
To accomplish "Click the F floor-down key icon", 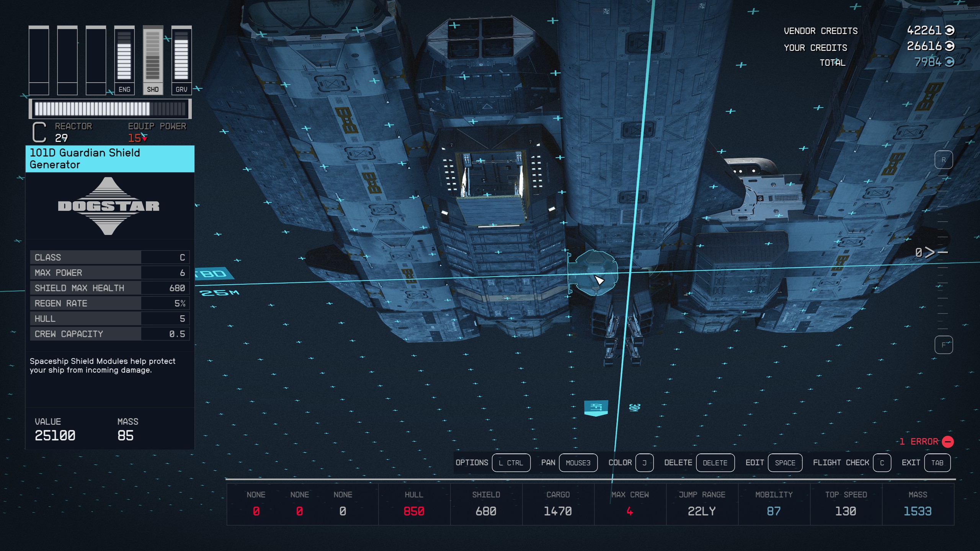I will click(943, 345).
